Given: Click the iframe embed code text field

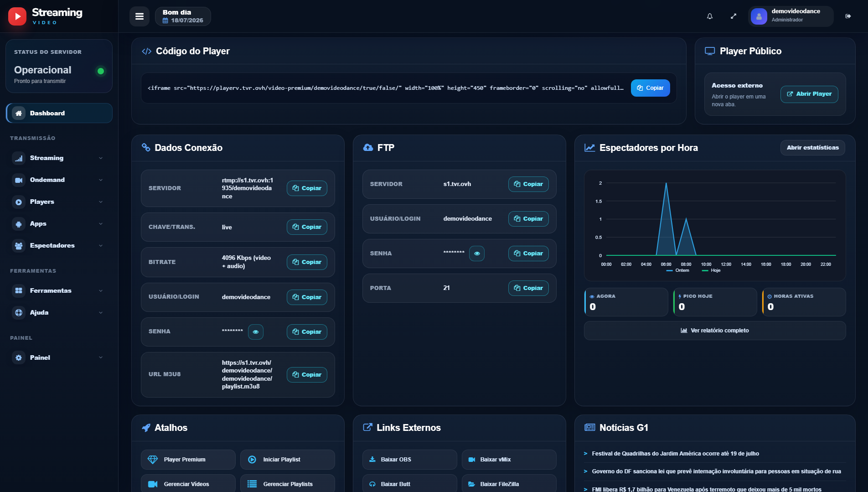Looking at the screenshot, I should click(386, 88).
